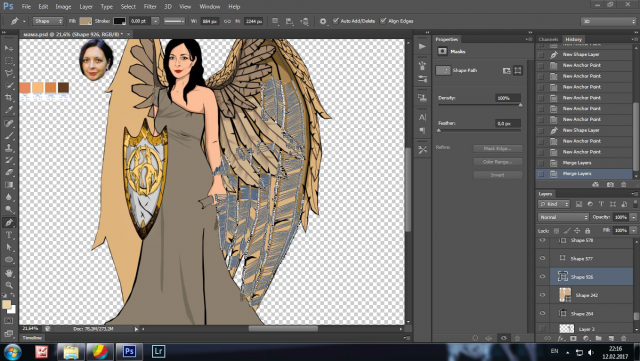This screenshot has height=361, width=640.
Task: Switch to the Channels tab
Action: pyautogui.click(x=548, y=39)
